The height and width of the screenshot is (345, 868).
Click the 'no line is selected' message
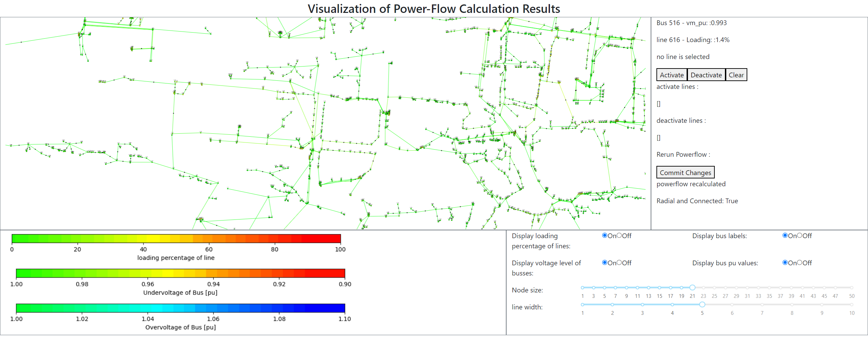[x=683, y=57]
